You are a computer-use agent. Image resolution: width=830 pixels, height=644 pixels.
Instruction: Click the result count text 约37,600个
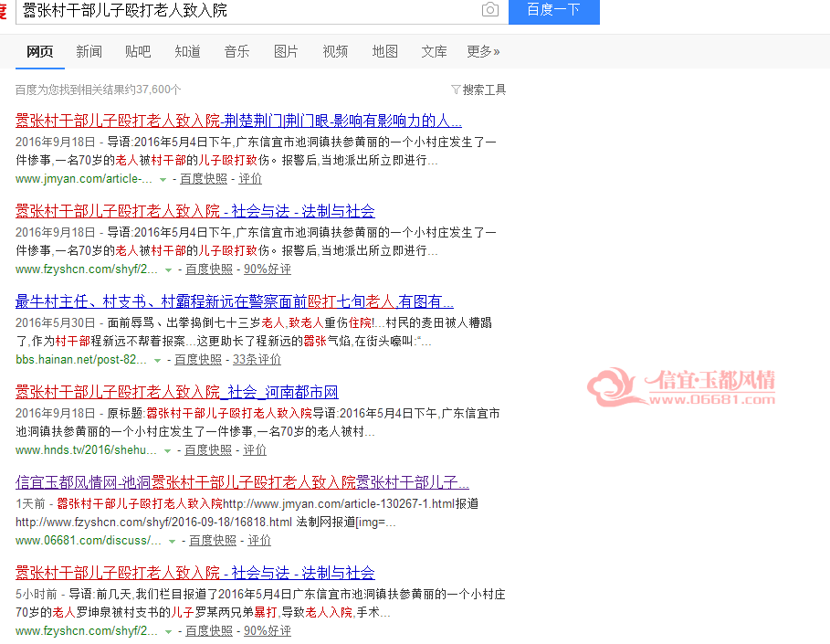(x=153, y=90)
